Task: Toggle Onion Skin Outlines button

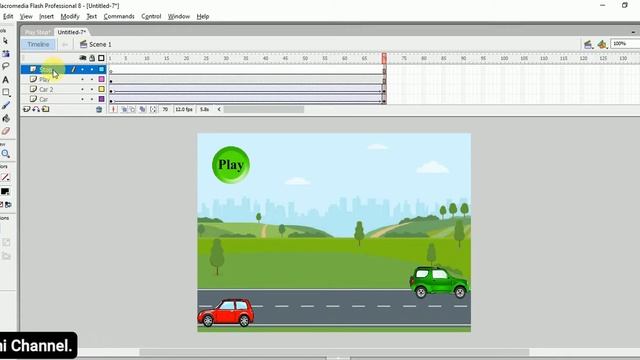Action: coord(133,109)
